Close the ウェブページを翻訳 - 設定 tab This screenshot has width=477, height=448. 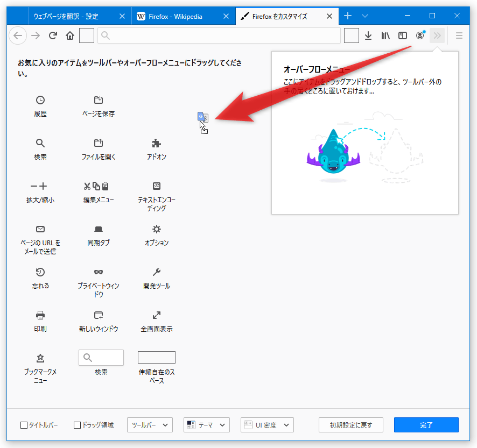pos(122,16)
